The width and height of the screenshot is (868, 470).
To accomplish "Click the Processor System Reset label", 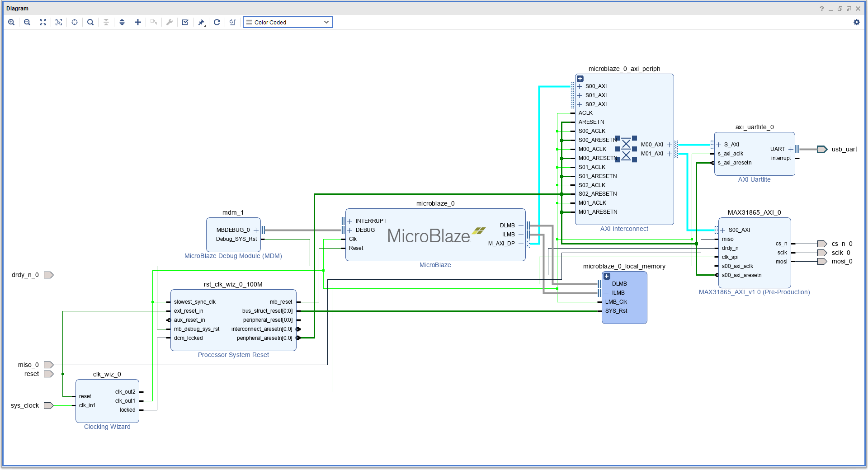I will pos(233,355).
